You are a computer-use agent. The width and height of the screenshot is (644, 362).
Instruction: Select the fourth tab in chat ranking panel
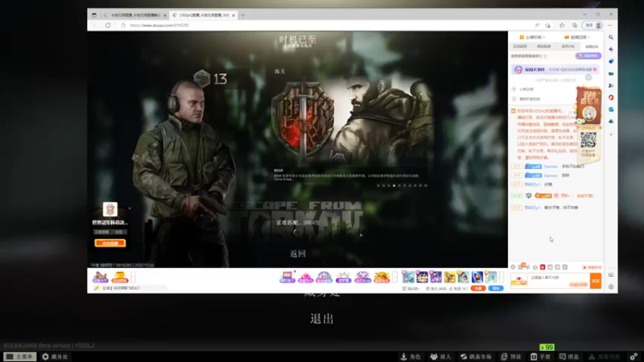[592, 47]
